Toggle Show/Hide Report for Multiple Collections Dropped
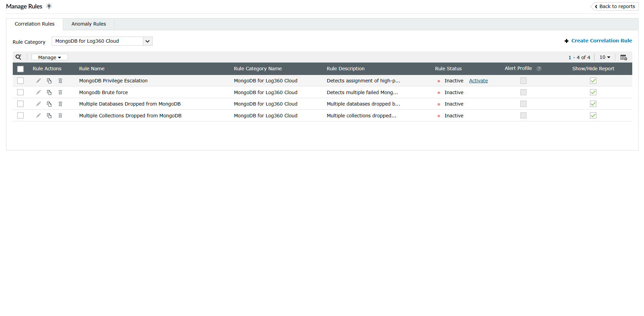Image resolution: width=644 pixels, height=316 pixels. (593, 115)
